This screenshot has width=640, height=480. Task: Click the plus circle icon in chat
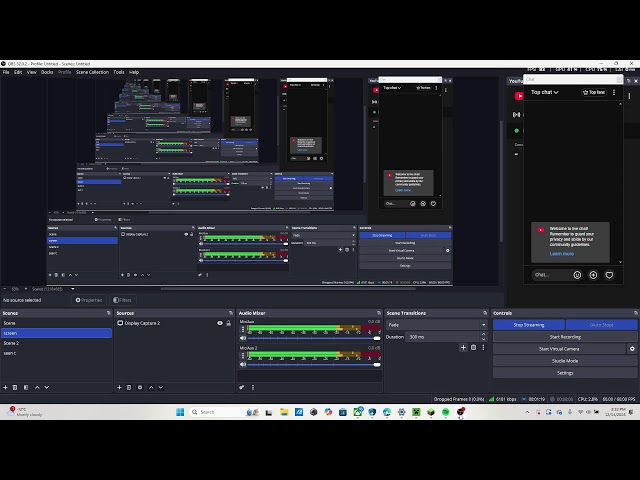[x=593, y=275]
